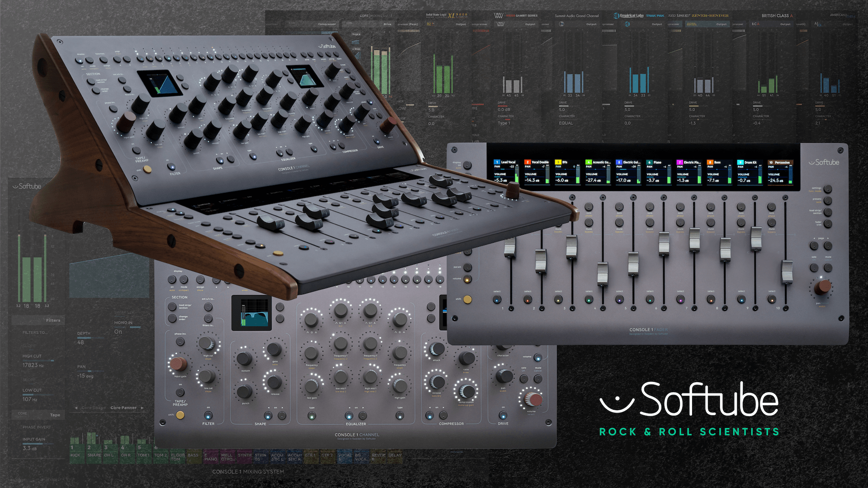The height and width of the screenshot is (488, 868).
Task: Click the wooden pan knob on the fader unit
Action: pos(822,286)
